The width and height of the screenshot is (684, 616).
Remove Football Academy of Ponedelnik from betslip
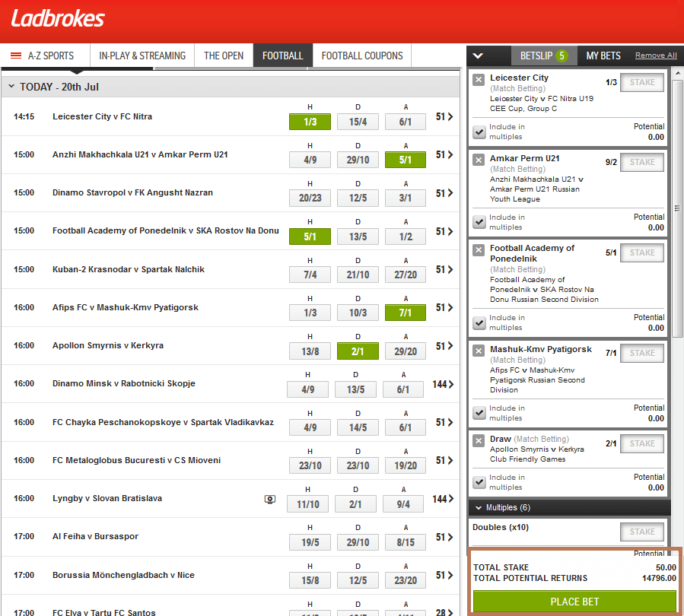coord(479,250)
